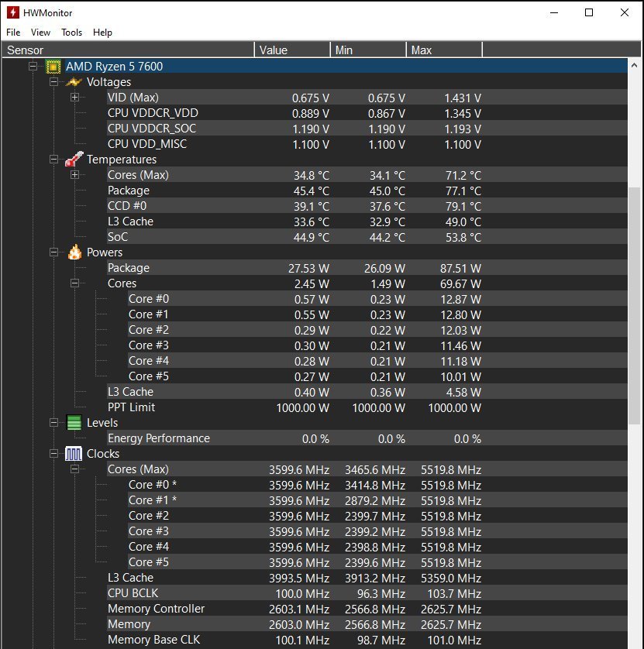The width and height of the screenshot is (644, 649).
Task: Open the Tools menu
Action: tap(71, 33)
